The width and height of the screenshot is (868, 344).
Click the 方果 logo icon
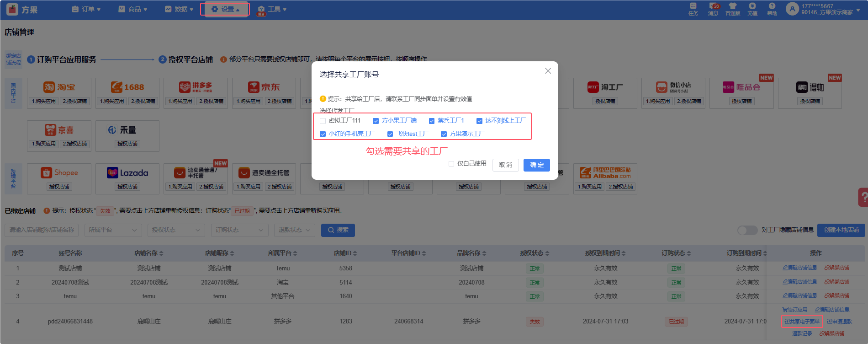click(12, 9)
